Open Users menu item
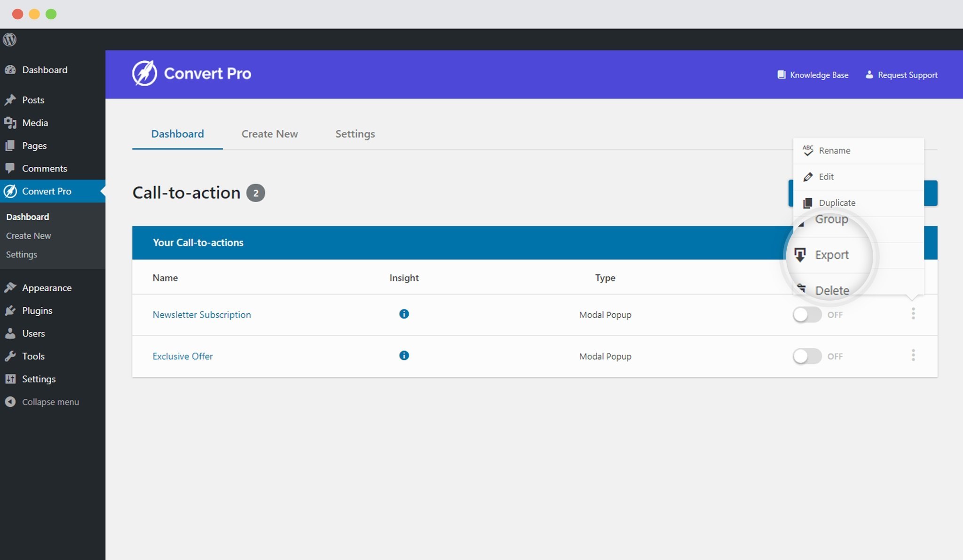The height and width of the screenshot is (560, 963). coord(33,333)
